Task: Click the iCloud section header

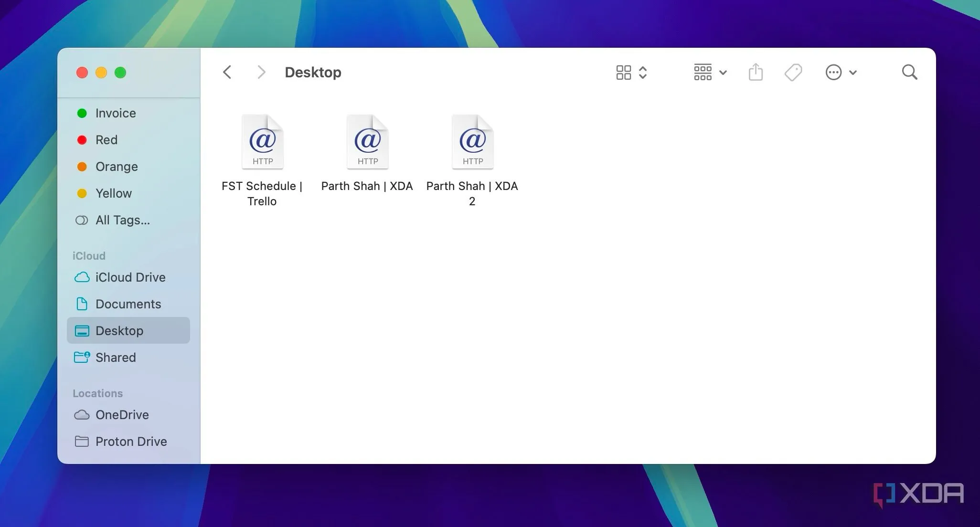Action: pyautogui.click(x=89, y=256)
